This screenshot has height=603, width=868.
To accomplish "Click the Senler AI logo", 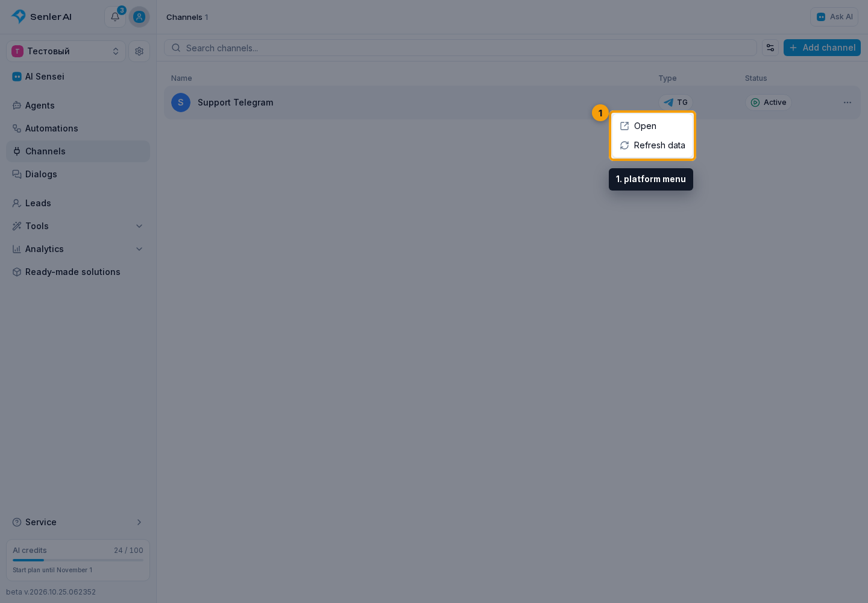I will pos(42,17).
